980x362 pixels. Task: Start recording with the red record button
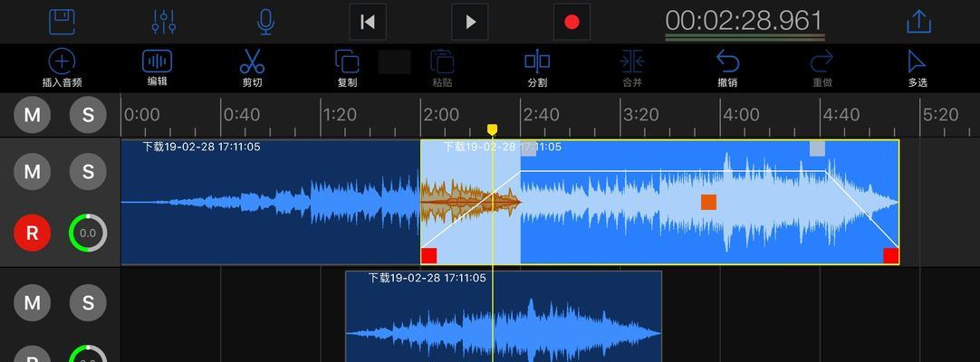point(572,22)
